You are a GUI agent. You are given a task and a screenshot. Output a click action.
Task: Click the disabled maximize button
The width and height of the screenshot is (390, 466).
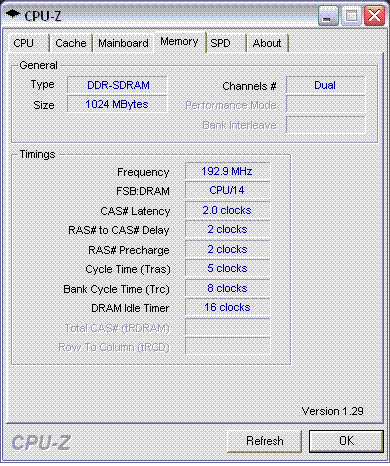[x=351, y=16]
